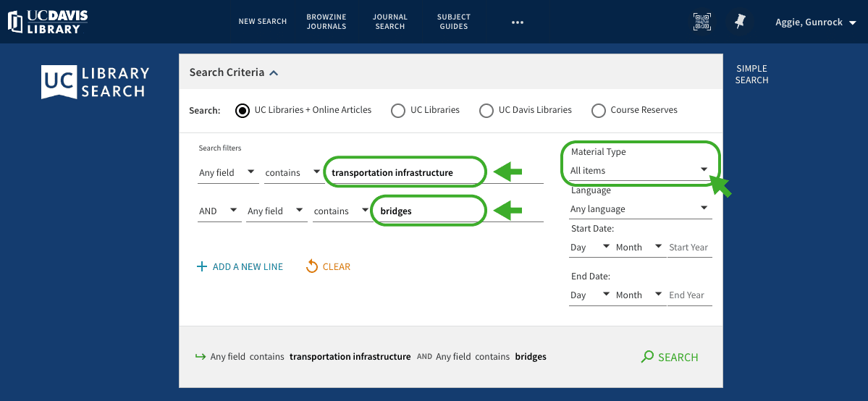Open the Material Type dropdown
Image resolution: width=868 pixels, height=401 pixels.
pyautogui.click(x=639, y=171)
